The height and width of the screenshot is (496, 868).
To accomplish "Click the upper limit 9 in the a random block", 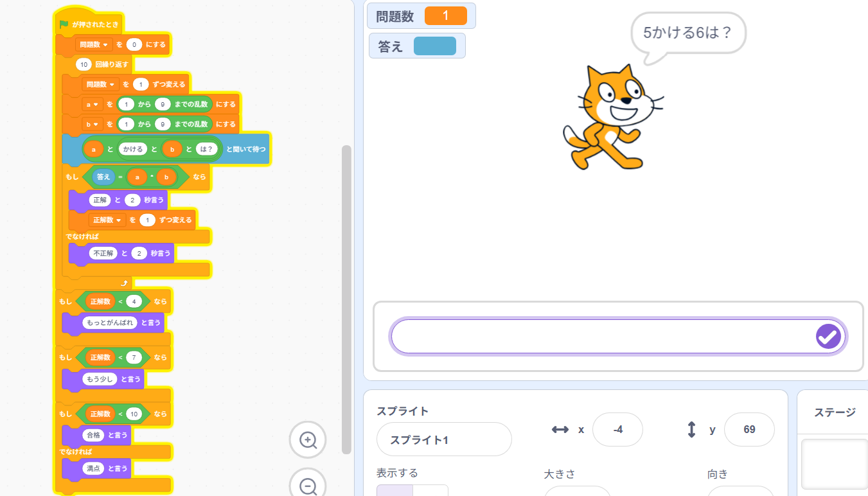I will click(163, 104).
